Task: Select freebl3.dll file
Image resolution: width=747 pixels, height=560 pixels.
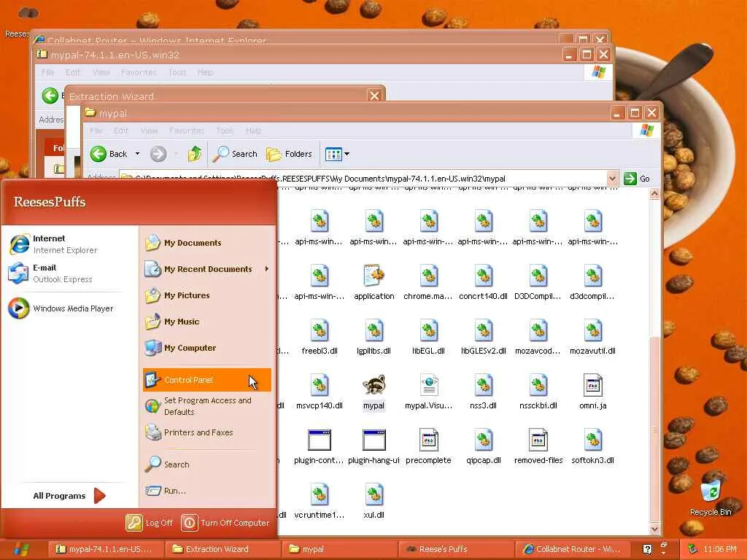Action: pyautogui.click(x=320, y=337)
